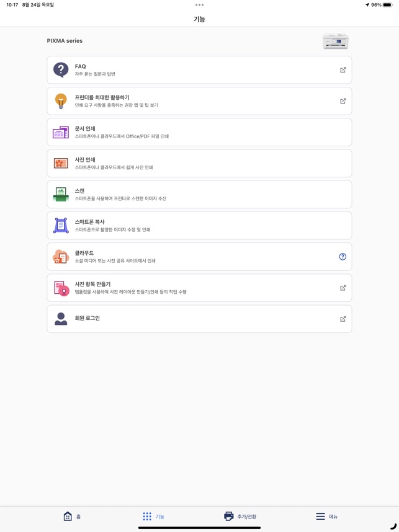The width and height of the screenshot is (399, 532).
Task: Tap the 회원 로그인 person icon
Action: pyautogui.click(x=61, y=319)
